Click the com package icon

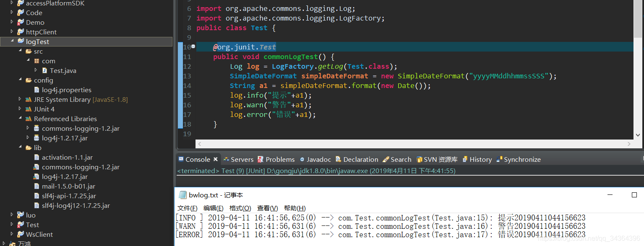[37, 61]
